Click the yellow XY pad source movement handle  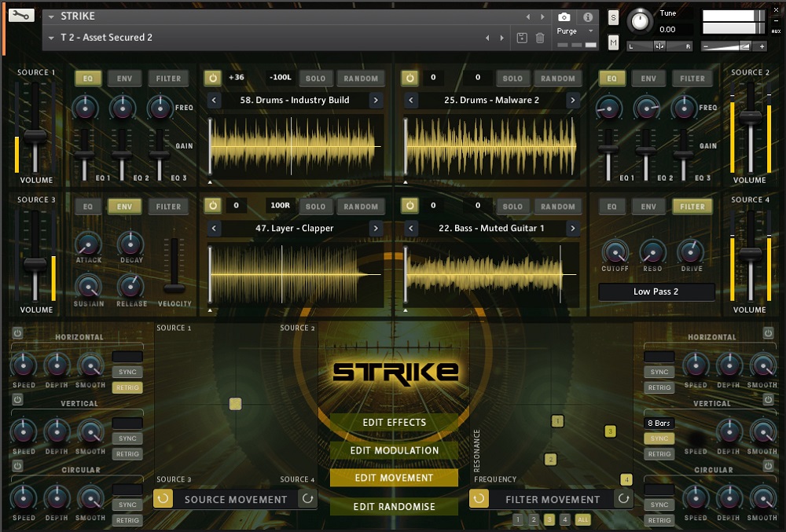235,404
